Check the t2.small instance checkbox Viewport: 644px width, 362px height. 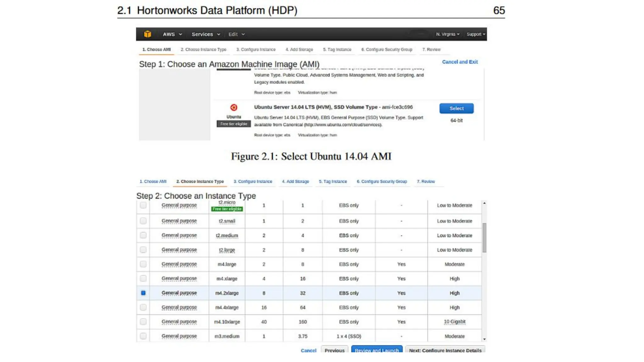(143, 221)
